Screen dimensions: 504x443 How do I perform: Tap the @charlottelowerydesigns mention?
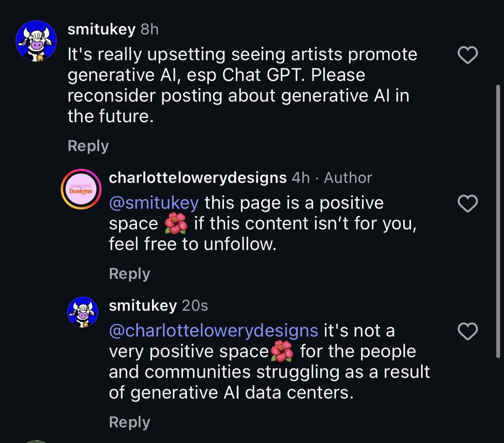213,330
